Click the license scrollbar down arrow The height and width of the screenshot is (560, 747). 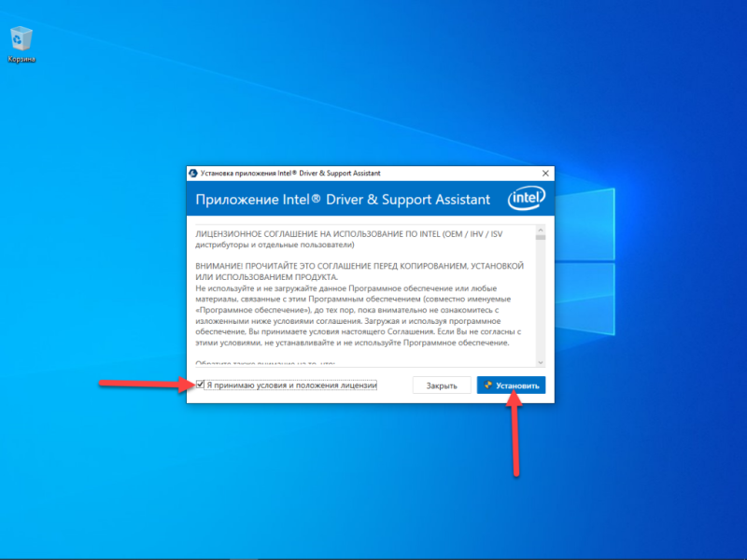click(x=541, y=362)
